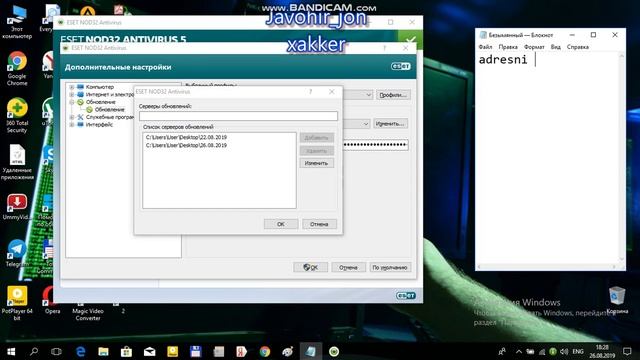Open Удаленные приложения desktop icon
This screenshot has width=640, height=360.
tap(17, 162)
